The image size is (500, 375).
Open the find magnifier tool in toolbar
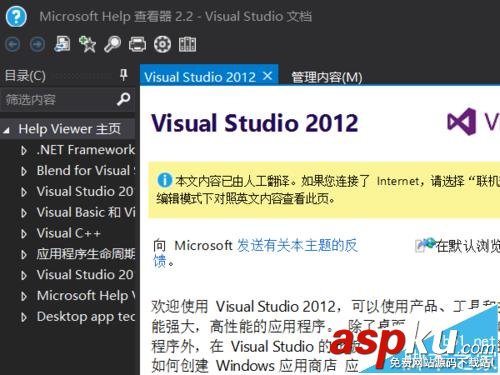[x=112, y=44]
